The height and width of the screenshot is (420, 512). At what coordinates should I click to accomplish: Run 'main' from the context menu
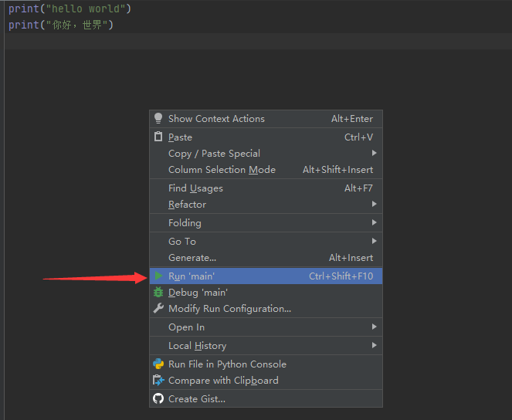266,276
